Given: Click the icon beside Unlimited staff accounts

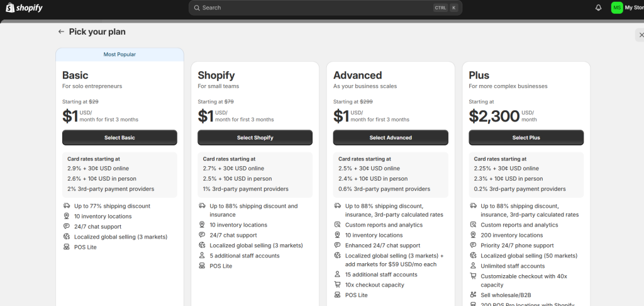Looking at the screenshot, I should point(473,266).
